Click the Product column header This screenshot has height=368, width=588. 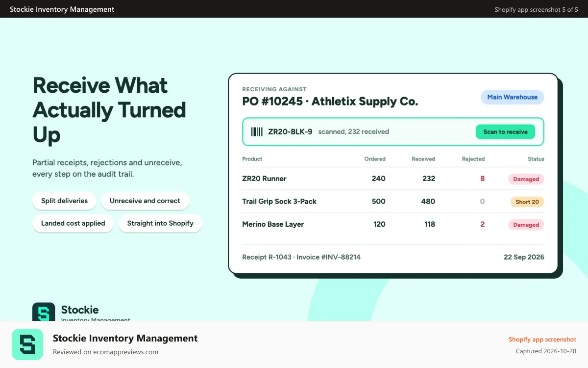(252, 159)
